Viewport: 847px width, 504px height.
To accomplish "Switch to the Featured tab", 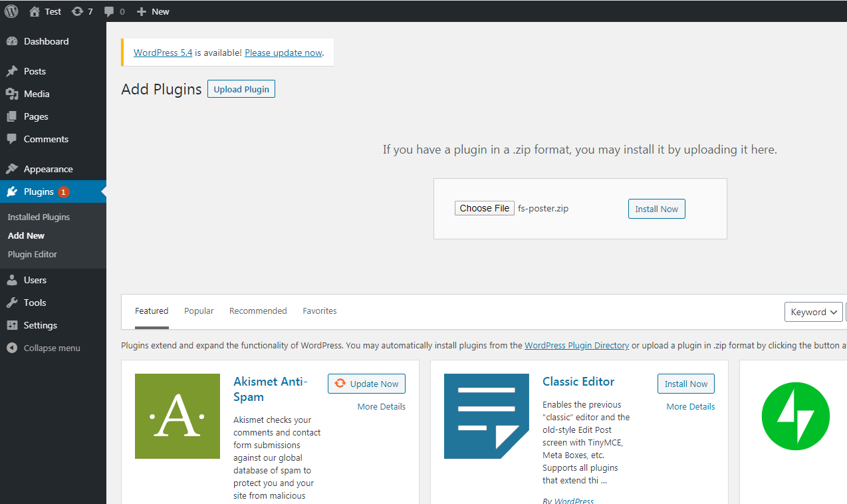I will (152, 311).
